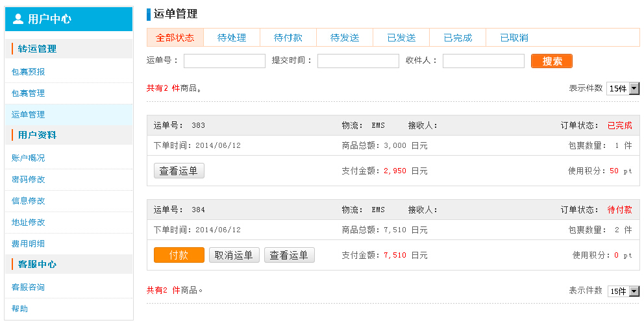This screenshot has width=644, height=327.
Task: Select the 全部状态 tab
Action: coord(175,38)
